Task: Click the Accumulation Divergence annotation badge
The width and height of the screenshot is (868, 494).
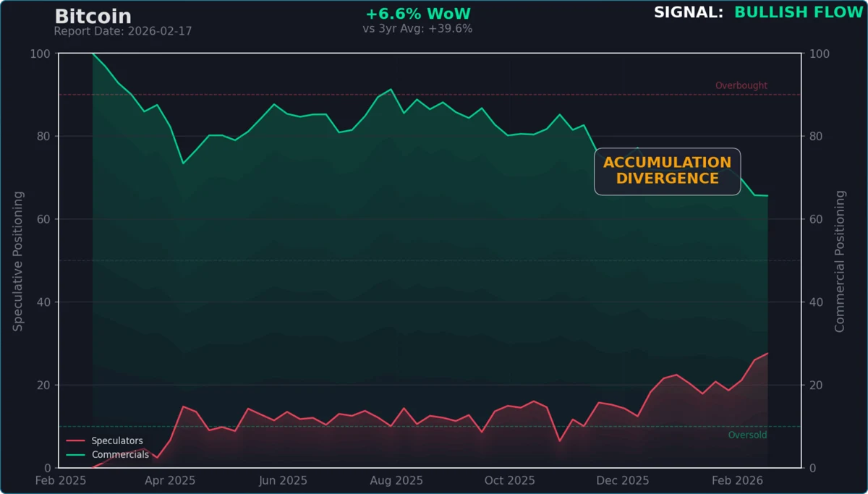Action: [x=667, y=171]
